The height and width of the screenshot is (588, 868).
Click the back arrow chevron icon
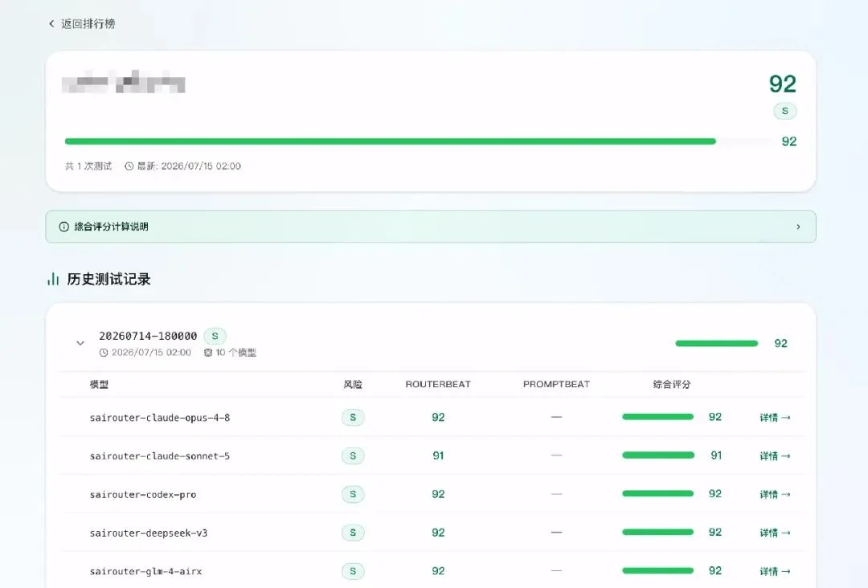click(51, 24)
